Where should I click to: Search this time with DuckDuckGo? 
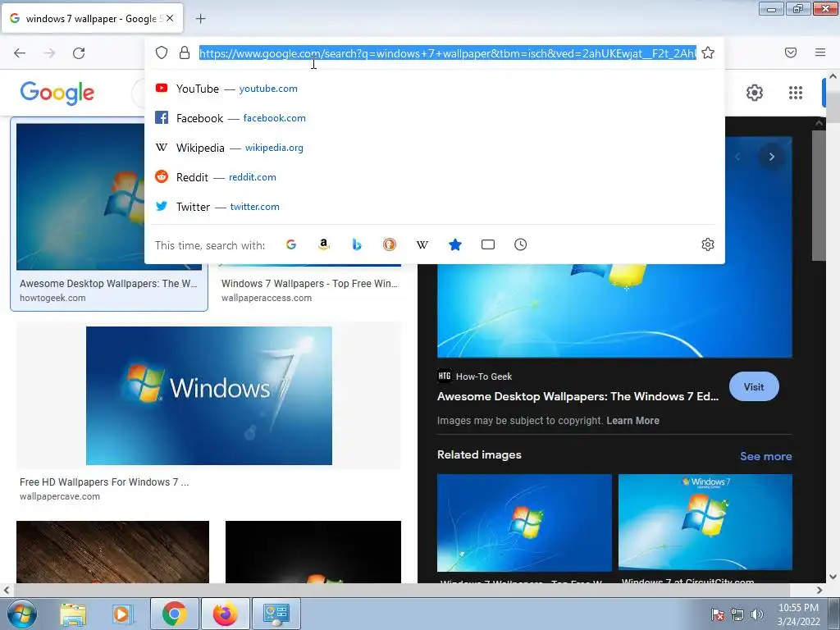click(390, 244)
